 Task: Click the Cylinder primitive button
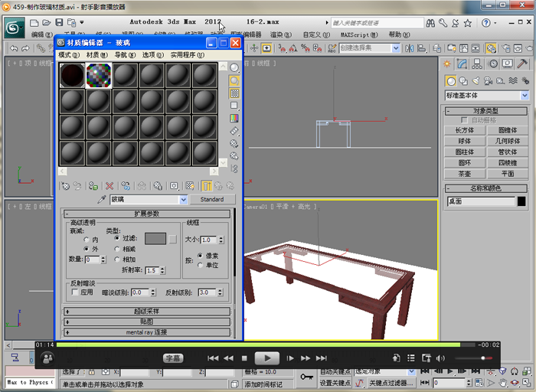point(465,152)
